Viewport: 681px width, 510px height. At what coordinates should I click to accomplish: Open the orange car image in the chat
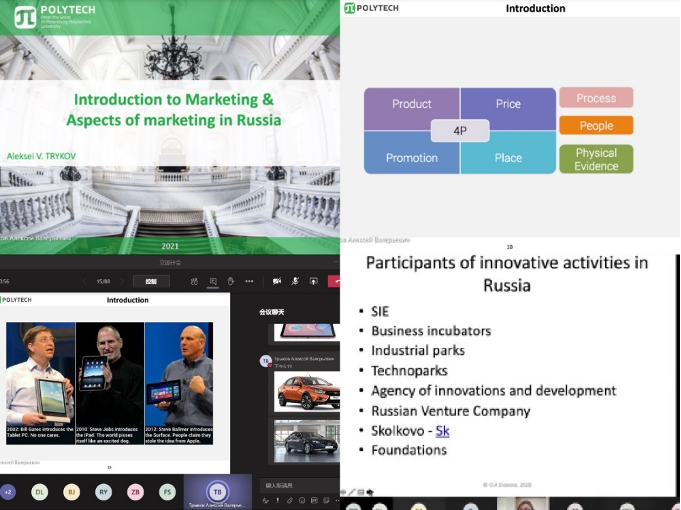[x=307, y=391]
